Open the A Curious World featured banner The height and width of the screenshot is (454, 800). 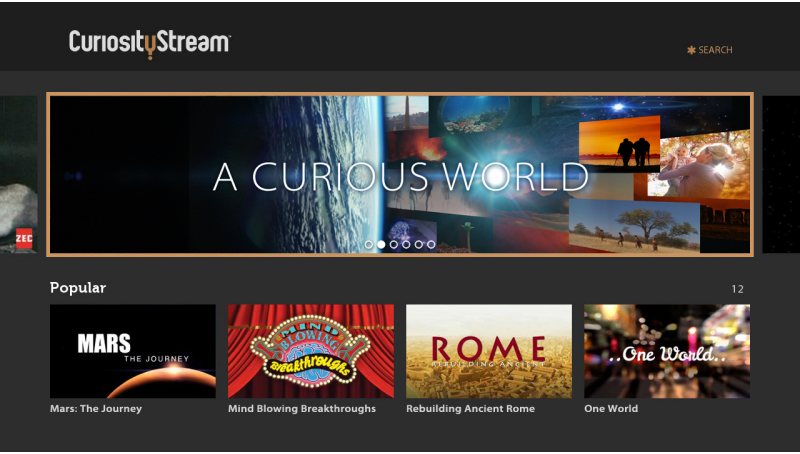pos(400,174)
